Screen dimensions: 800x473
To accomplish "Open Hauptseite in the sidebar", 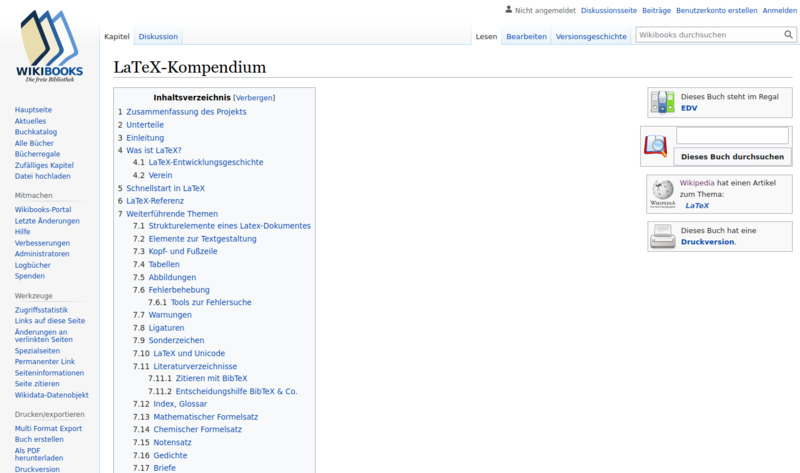I will (33, 109).
